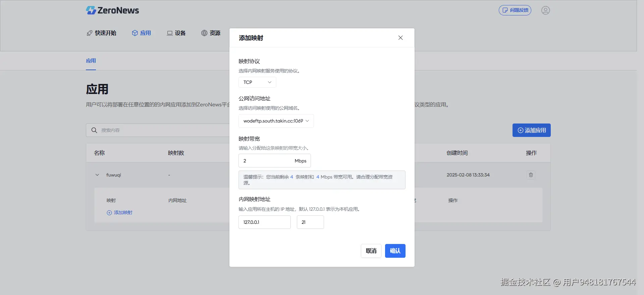Viewport: 644px width, 295px height.
Task: Click the 映射带宽 section label
Action: pos(249,139)
